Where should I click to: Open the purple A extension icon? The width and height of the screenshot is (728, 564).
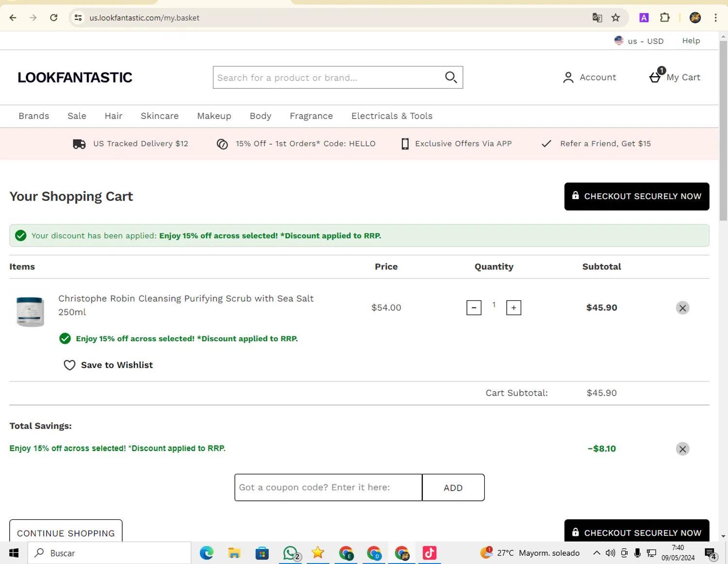pos(644,18)
